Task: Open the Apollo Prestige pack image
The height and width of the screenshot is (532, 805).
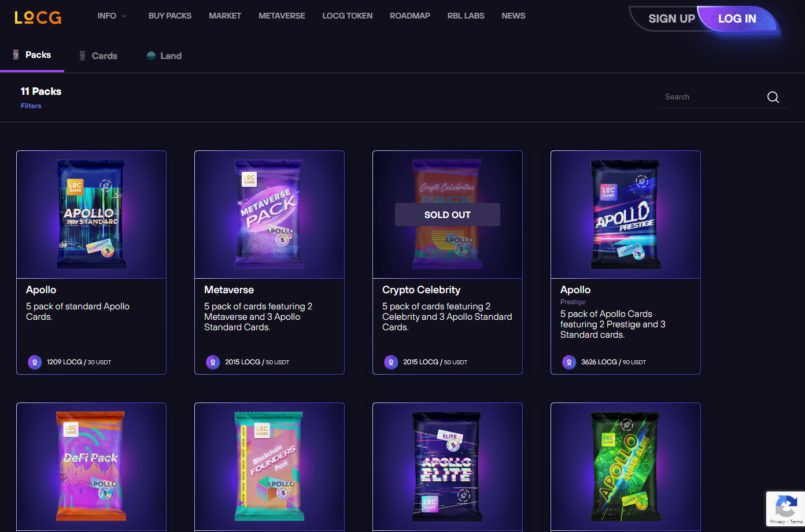Action: [x=626, y=215]
